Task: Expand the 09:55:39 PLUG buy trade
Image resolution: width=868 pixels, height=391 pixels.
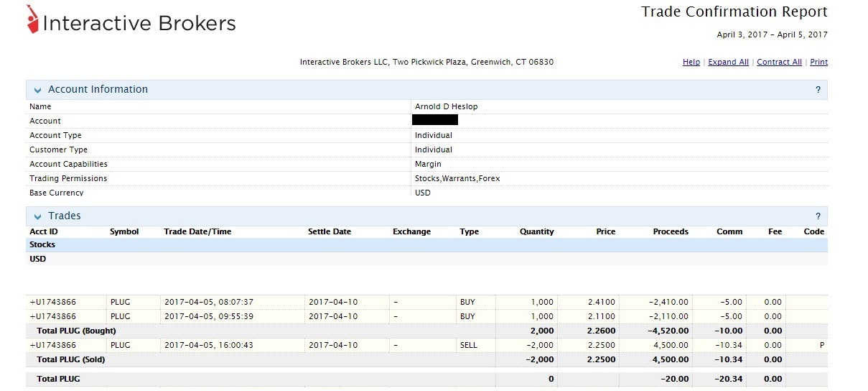Action: coord(31,316)
